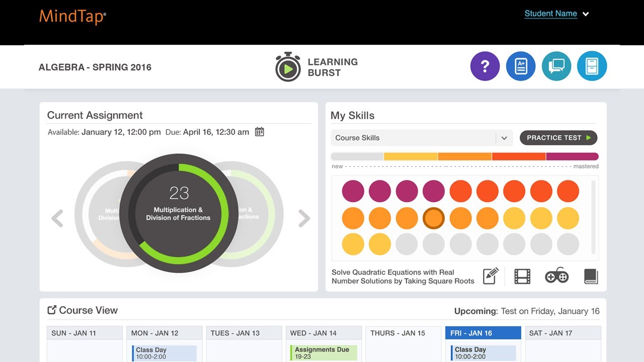Click the 'Course View' heading text
This screenshot has width=644, height=362.
coord(89,310)
